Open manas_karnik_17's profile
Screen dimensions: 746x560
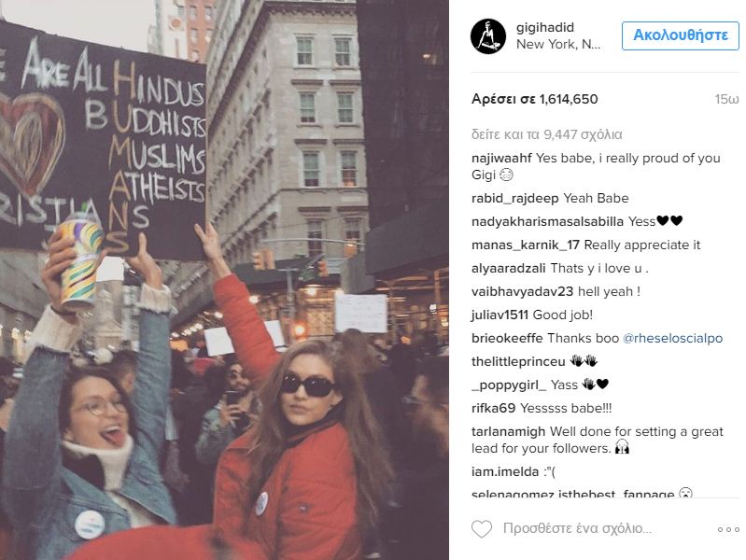pyautogui.click(x=526, y=245)
